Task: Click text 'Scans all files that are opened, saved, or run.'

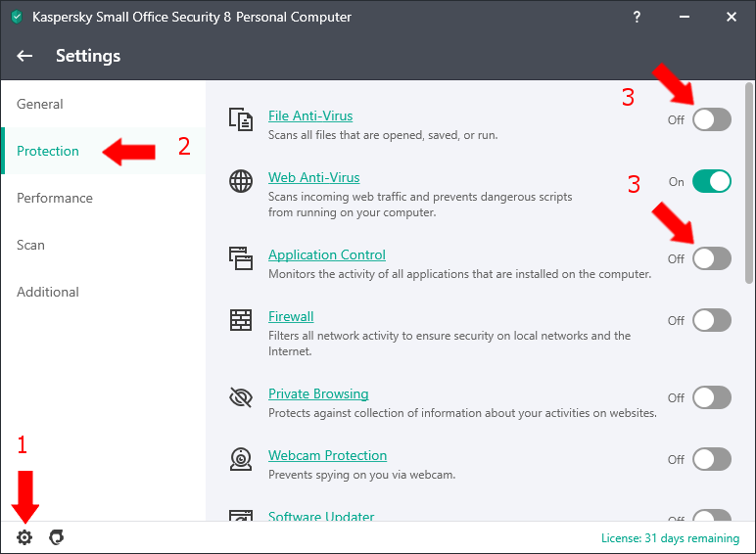Action: pyautogui.click(x=383, y=135)
